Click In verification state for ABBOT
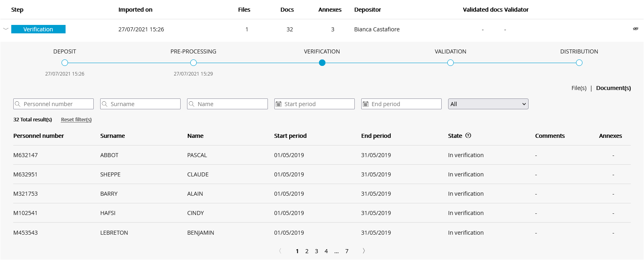The image size is (644, 260). pos(466,155)
